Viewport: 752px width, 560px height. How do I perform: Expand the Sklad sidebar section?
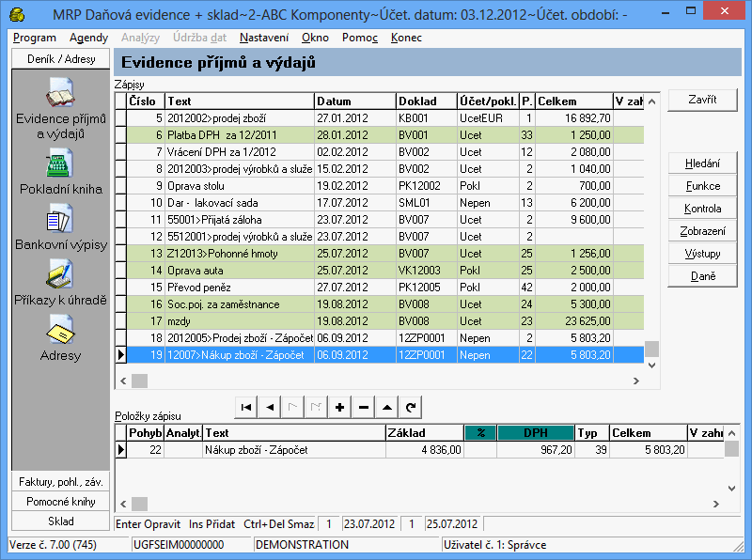coord(60,521)
